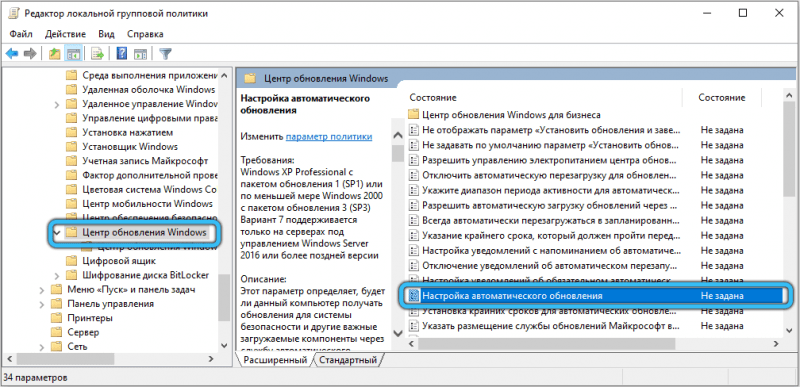Select «Установка нажатием» tree item
Screen dimensions: 800x387
click(128, 133)
